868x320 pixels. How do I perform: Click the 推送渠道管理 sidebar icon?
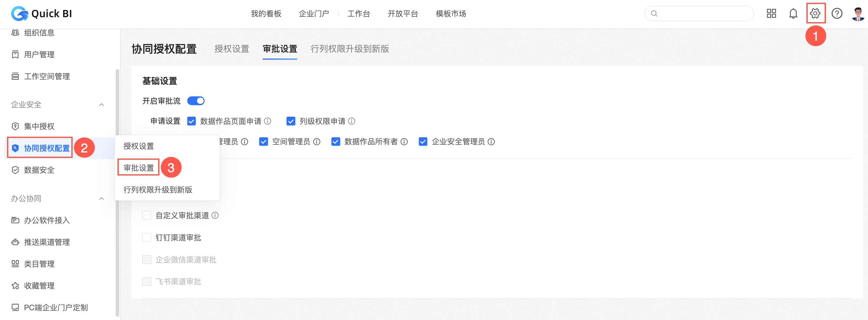tap(15, 242)
